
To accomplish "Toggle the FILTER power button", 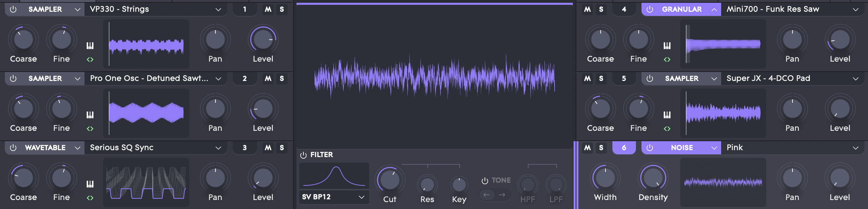I will [x=303, y=155].
